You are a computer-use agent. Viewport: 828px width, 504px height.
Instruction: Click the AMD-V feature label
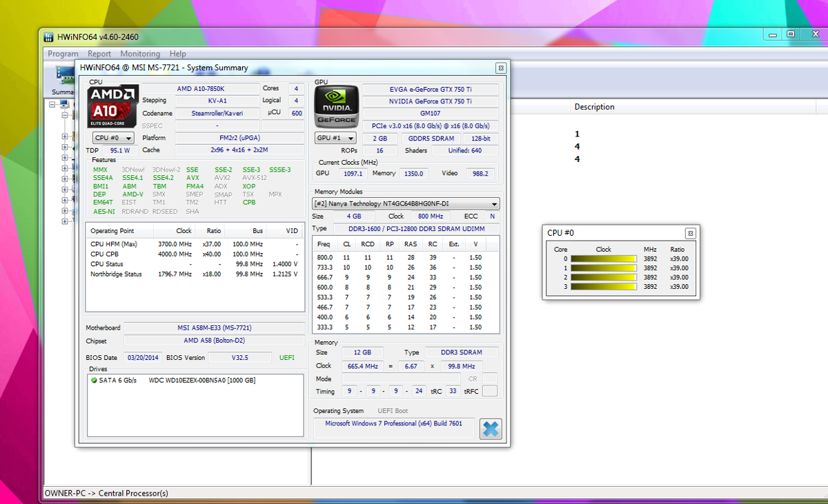(132, 194)
